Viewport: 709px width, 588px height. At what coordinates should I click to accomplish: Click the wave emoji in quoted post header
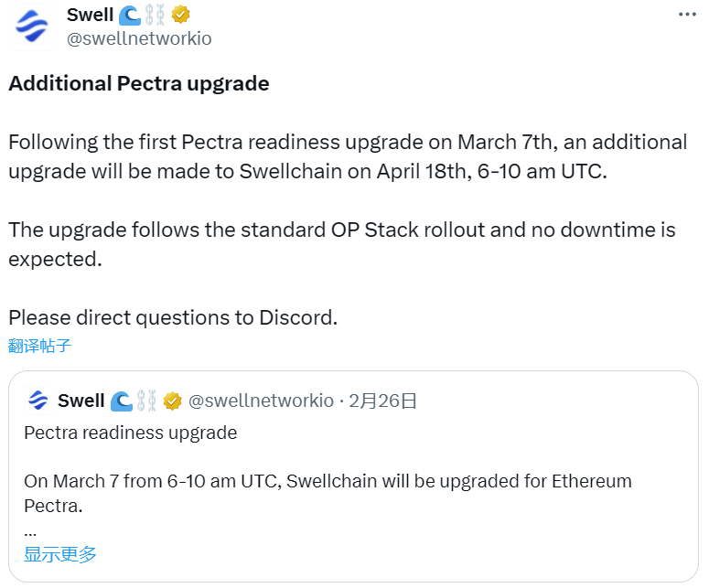(x=122, y=401)
